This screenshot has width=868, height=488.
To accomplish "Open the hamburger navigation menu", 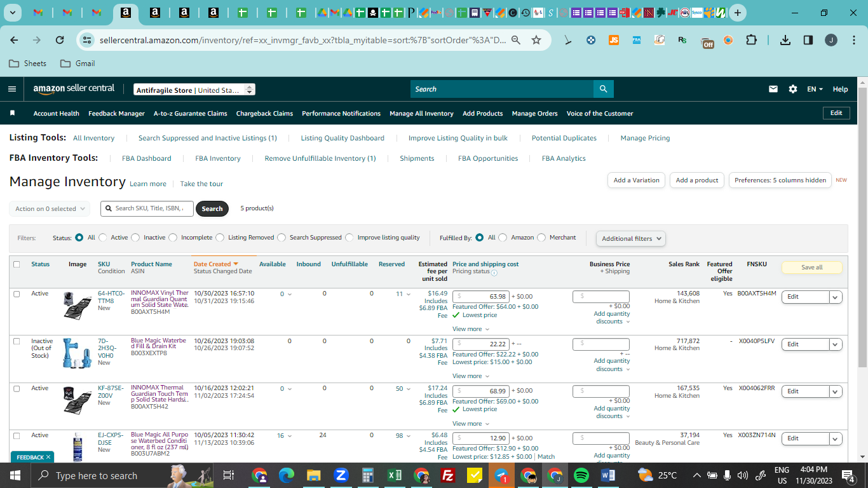I will (12, 89).
